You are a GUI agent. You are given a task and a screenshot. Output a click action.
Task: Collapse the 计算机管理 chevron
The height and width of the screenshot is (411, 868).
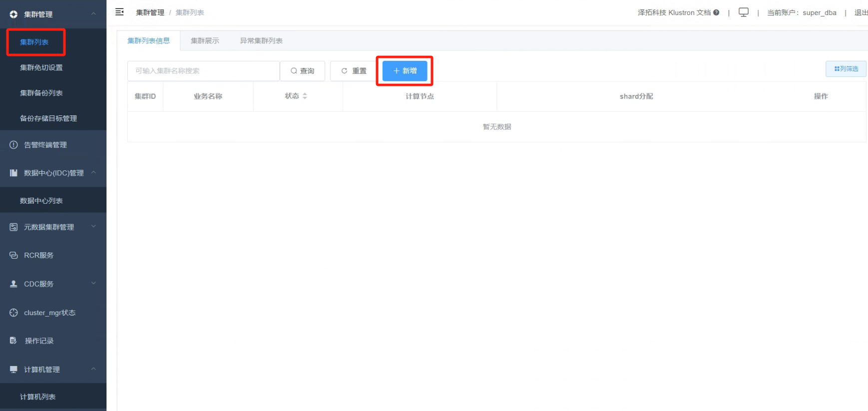pyautogui.click(x=93, y=369)
